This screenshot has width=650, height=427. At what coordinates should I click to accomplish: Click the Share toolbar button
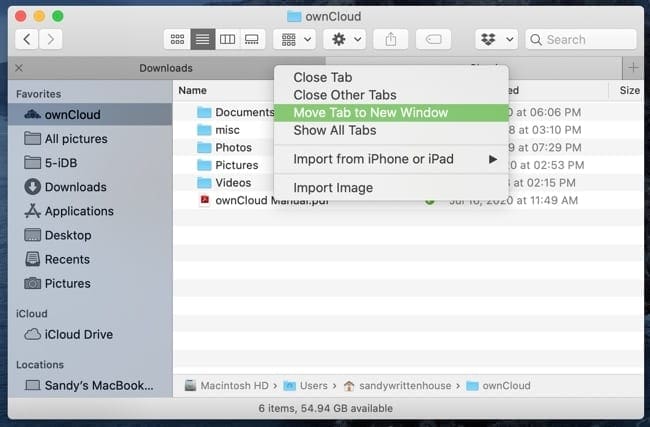390,39
